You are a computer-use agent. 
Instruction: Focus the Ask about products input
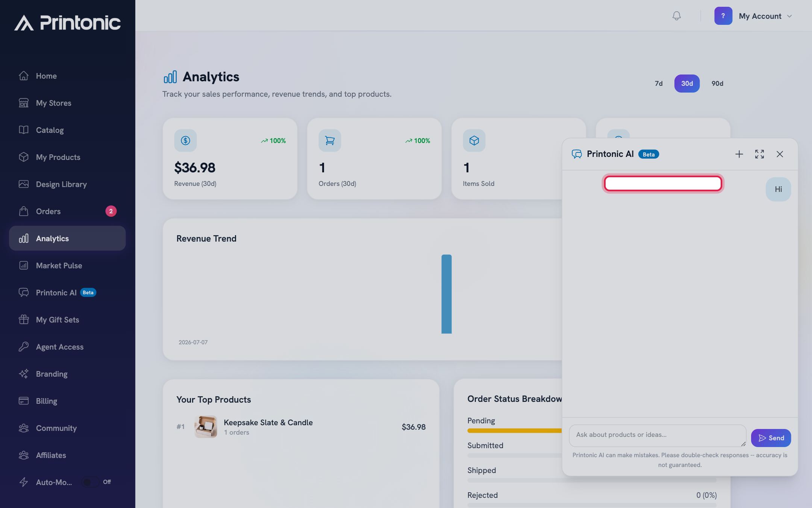coord(657,436)
